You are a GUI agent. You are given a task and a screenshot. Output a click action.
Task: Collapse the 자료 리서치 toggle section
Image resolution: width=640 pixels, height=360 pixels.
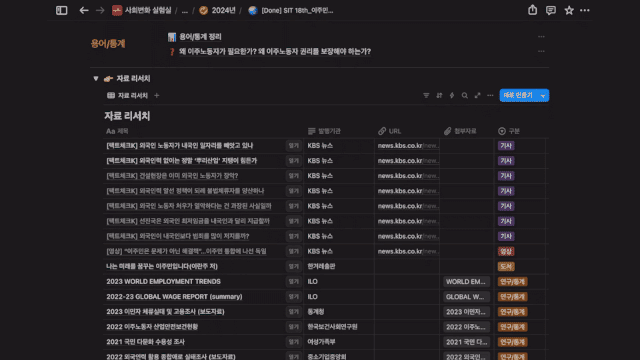[96, 78]
